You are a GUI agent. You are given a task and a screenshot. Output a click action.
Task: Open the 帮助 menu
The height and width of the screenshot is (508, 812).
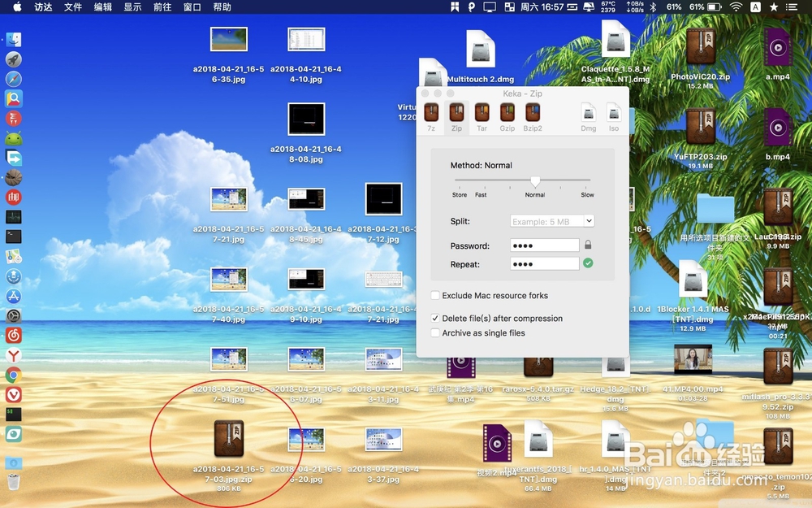222,7
